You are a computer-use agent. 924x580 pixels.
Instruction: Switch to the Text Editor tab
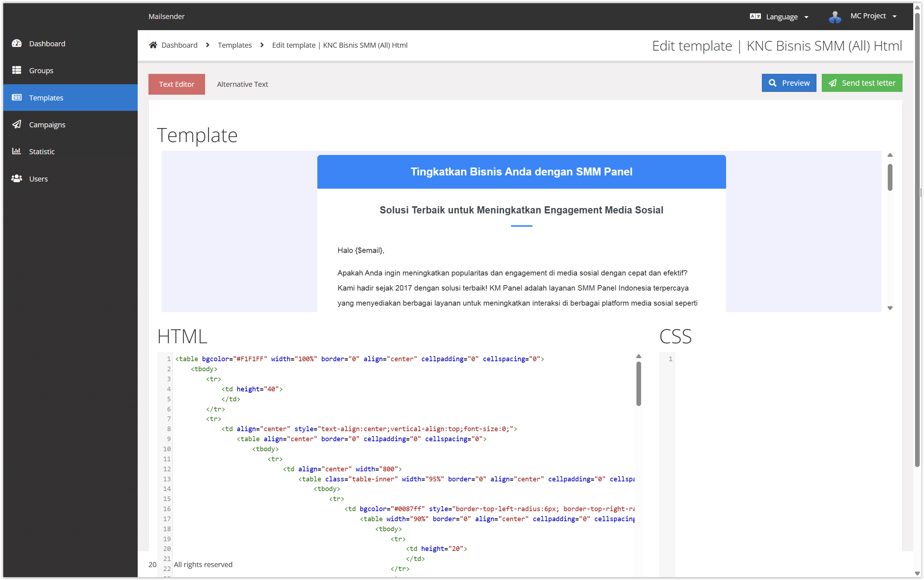(176, 84)
